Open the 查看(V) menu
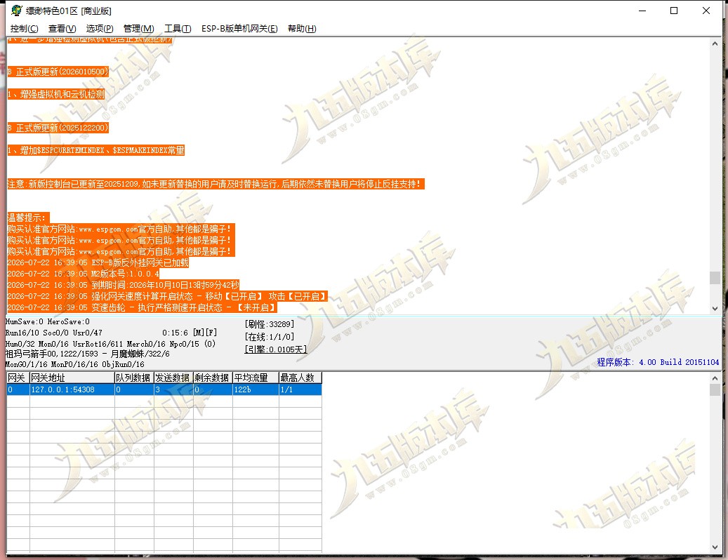The height and width of the screenshot is (560, 728). (62, 29)
